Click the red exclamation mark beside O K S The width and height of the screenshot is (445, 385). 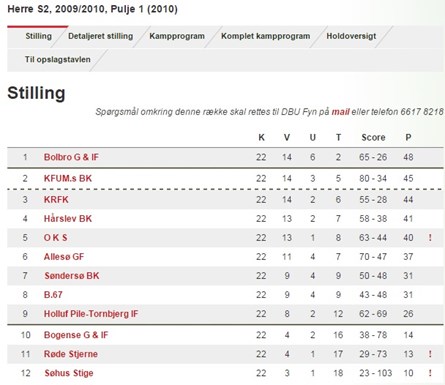(x=430, y=238)
